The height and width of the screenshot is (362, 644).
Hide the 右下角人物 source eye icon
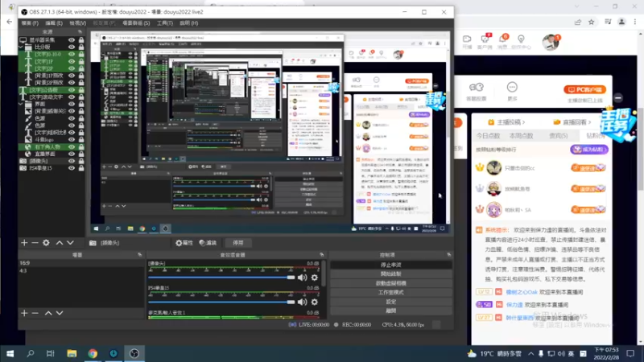coord(72,146)
